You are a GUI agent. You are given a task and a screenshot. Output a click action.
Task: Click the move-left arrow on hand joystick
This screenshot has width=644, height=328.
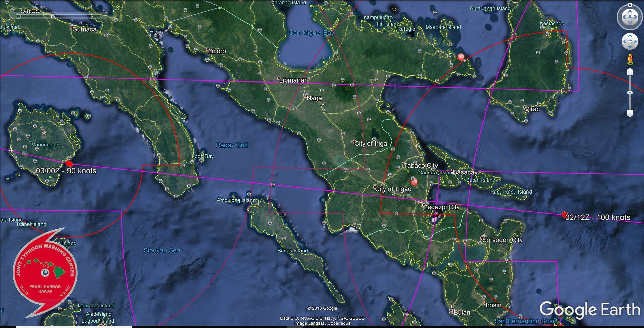[624, 42]
